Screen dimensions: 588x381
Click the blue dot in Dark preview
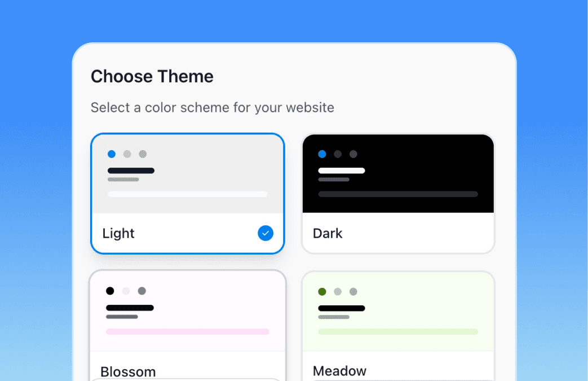pos(322,154)
